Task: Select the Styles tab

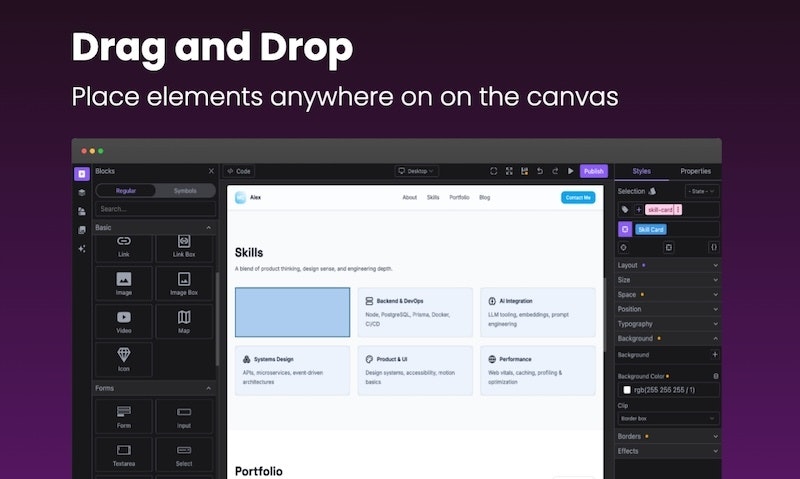Action: tap(641, 171)
